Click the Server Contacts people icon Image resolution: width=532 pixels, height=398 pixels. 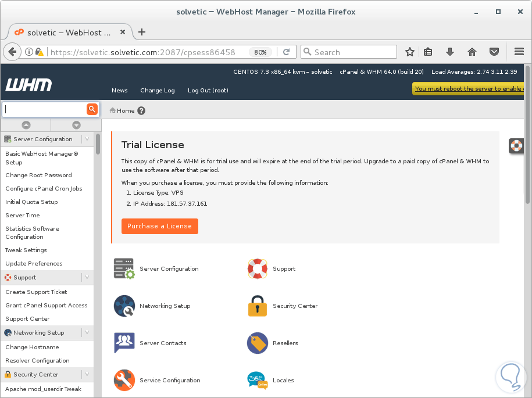tap(124, 343)
